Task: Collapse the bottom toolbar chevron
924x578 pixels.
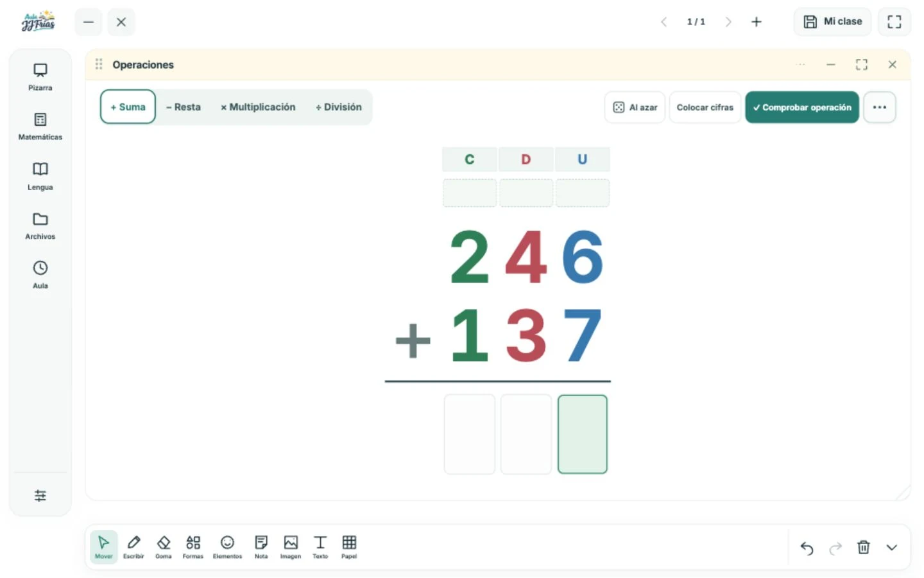Action: (x=892, y=548)
